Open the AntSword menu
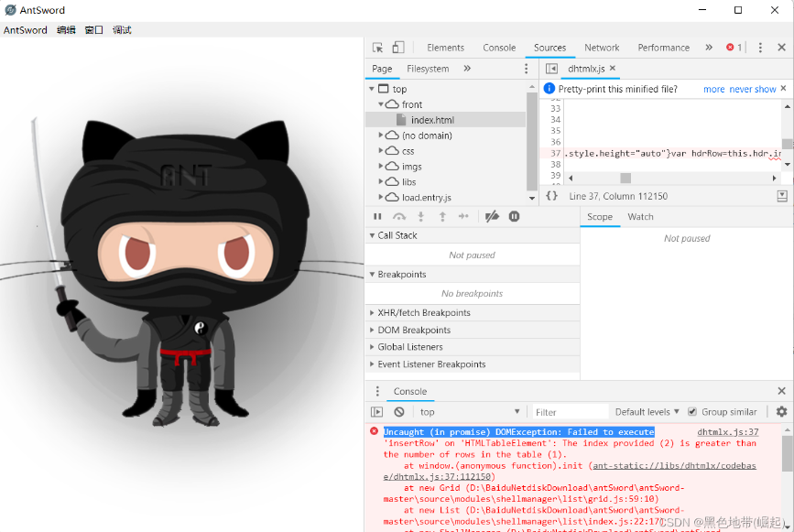This screenshot has width=794, height=532. (26, 30)
